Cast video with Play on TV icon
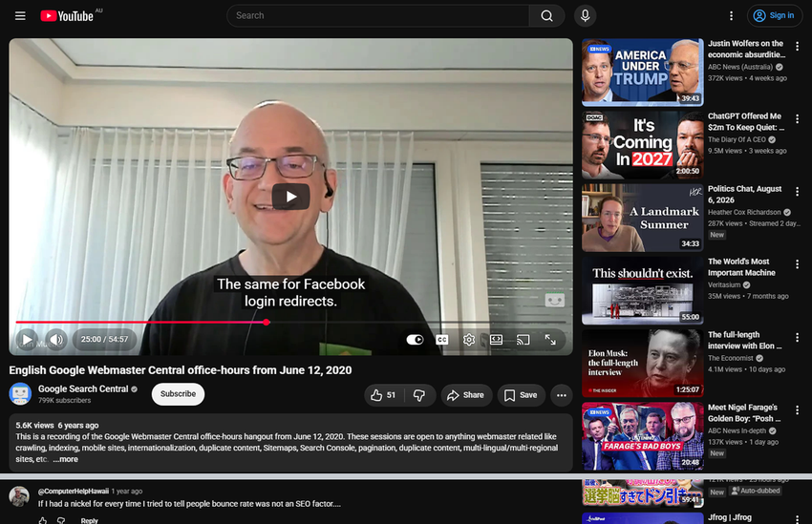Viewport: 812px width, 524px height. point(524,340)
